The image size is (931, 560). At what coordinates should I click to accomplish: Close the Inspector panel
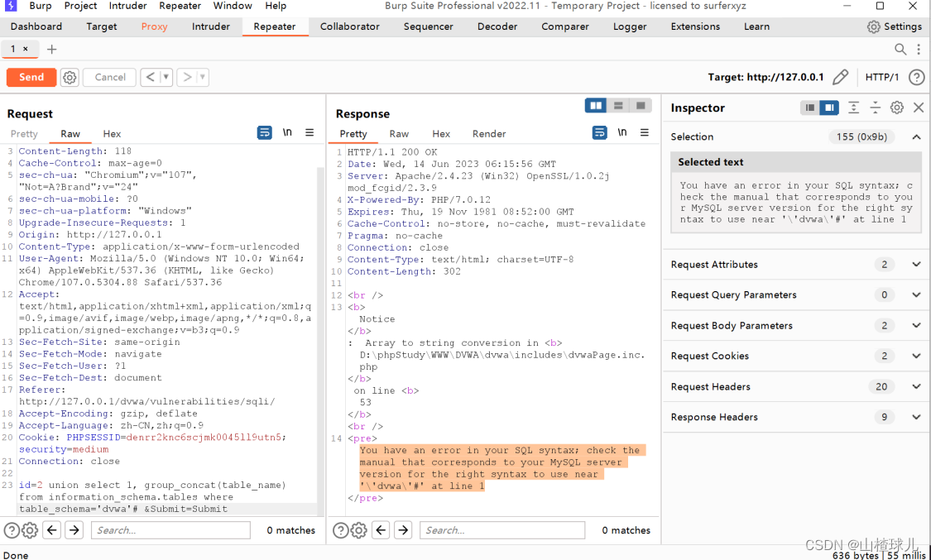(x=919, y=108)
